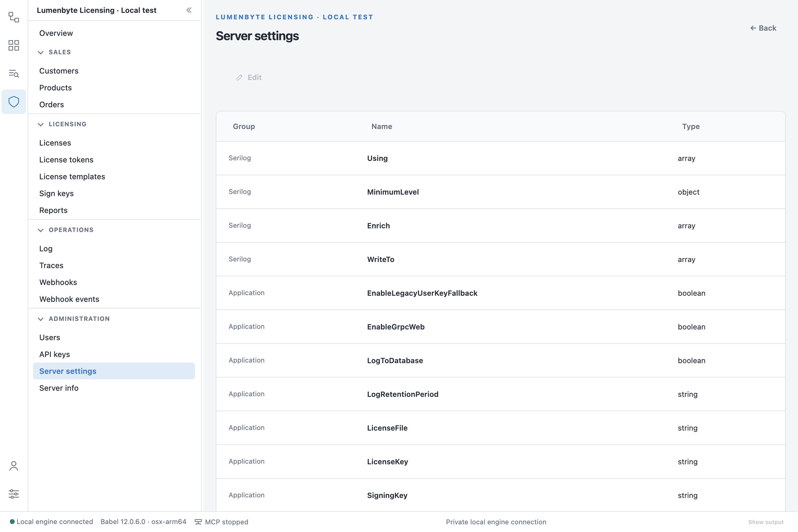The height and width of the screenshot is (532, 798).
Task: Click the Edit pencil button
Action: click(249, 77)
